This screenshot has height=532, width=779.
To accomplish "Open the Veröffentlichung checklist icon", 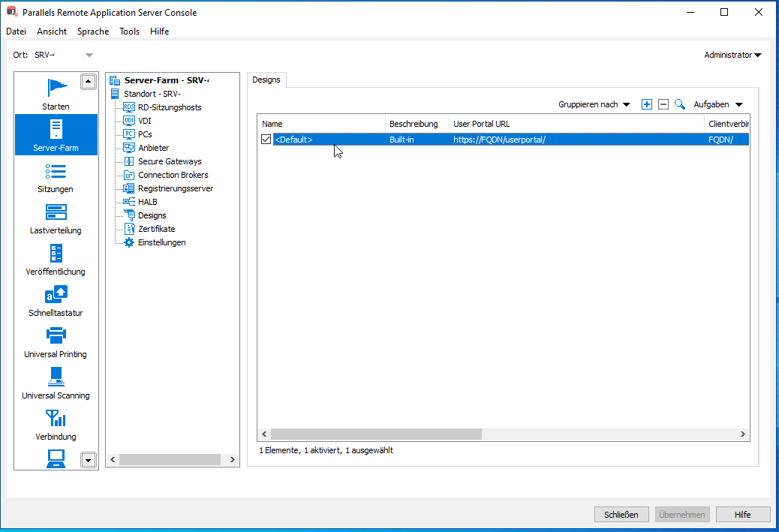I will 56,254.
